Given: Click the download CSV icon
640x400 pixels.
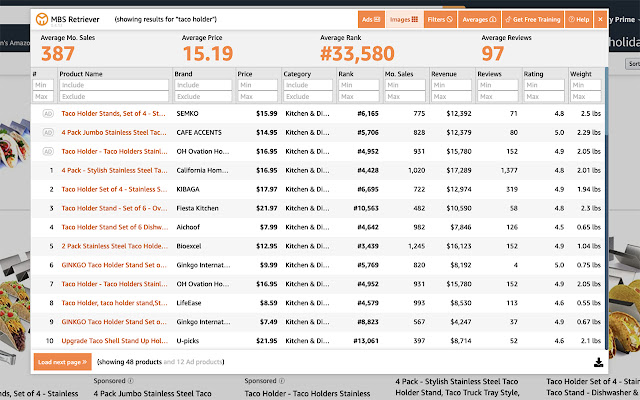Looking at the screenshot, I should point(598,362).
